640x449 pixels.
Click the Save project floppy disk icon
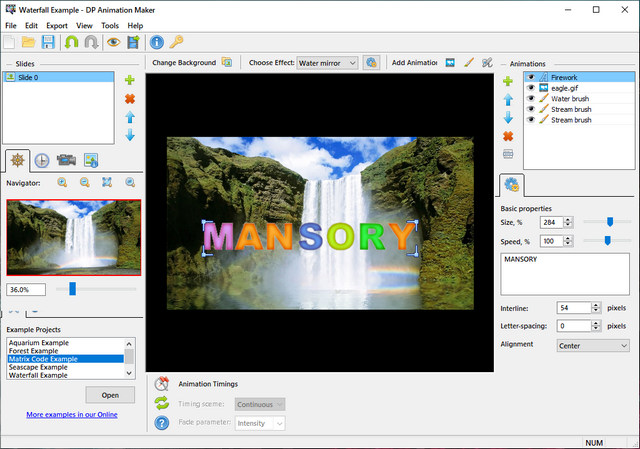coord(48,42)
